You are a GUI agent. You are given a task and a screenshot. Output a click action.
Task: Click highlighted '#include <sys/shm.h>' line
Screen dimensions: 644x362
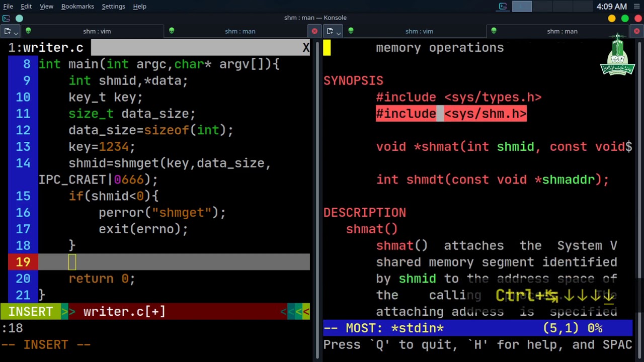(x=451, y=114)
